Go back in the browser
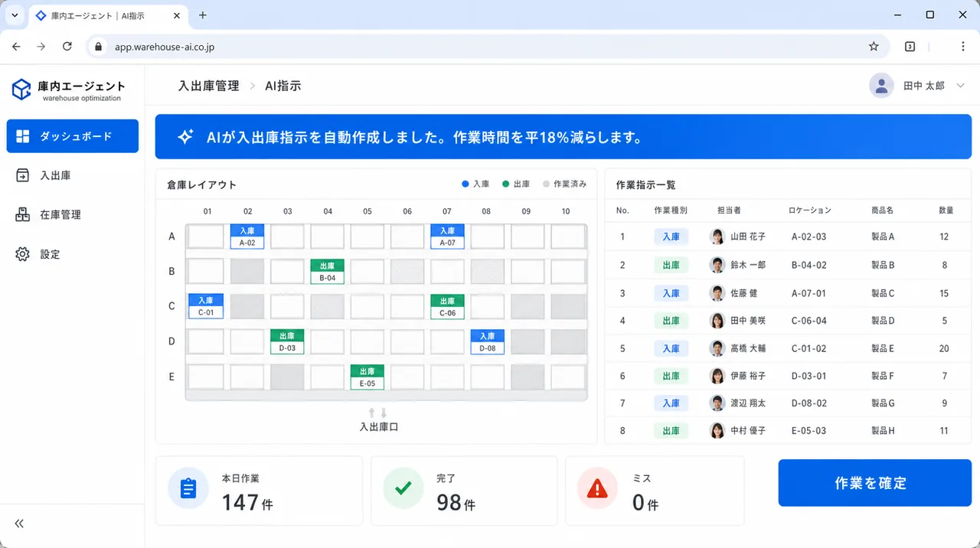The width and height of the screenshot is (980, 548). tap(16, 47)
